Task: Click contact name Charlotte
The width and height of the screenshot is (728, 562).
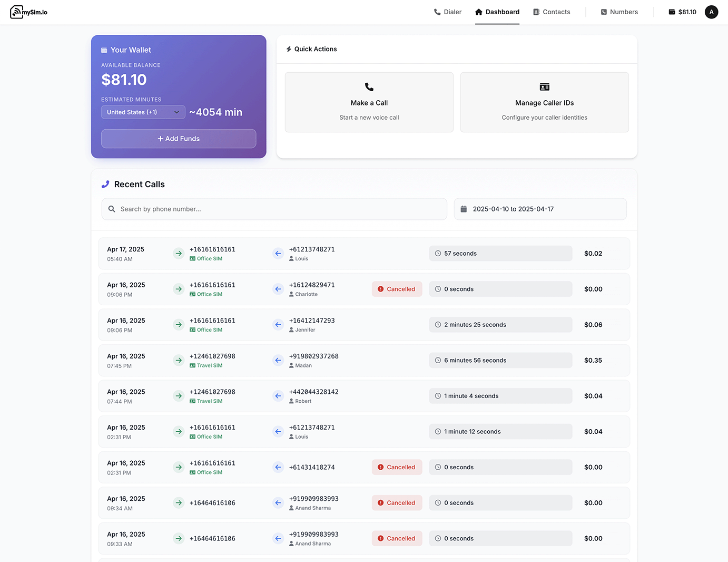Action: (306, 295)
